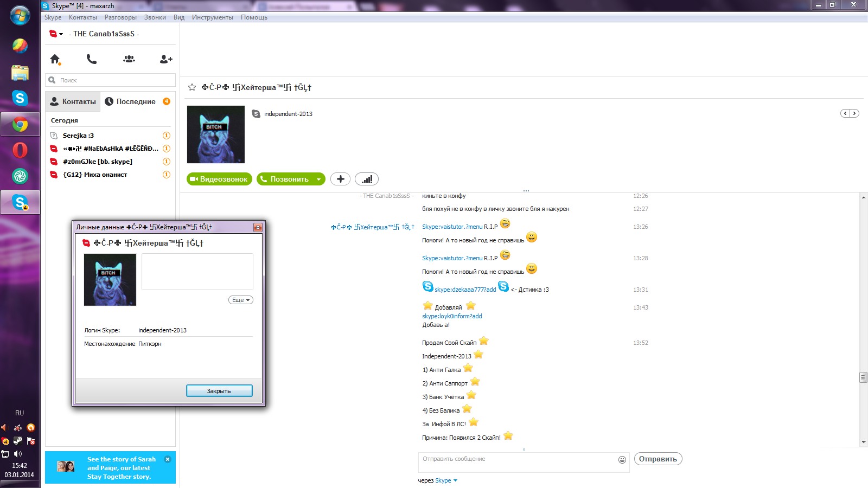868x488 pixels.
Task: Open the emoticon picker smiley icon
Action: pyautogui.click(x=622, y=460)
